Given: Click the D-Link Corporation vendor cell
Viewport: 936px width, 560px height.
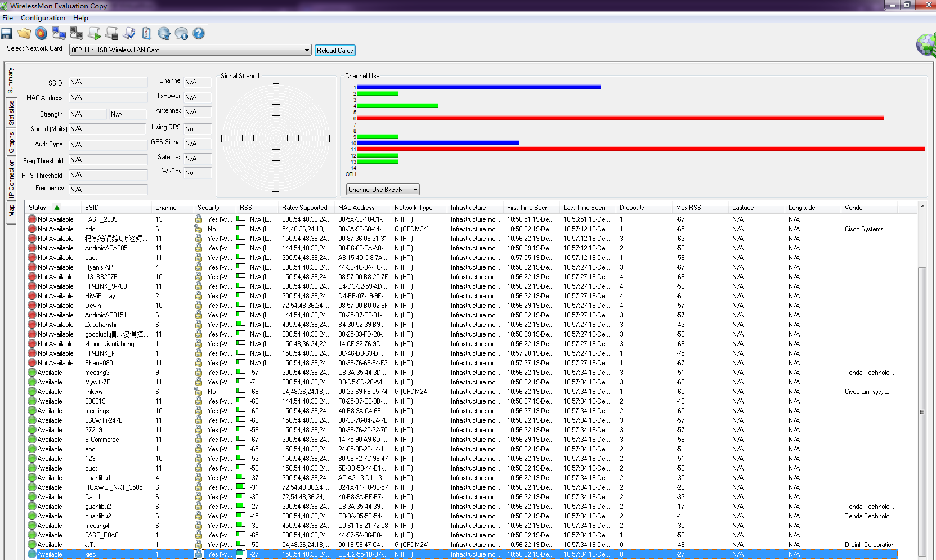Looking at the screenshot, I should click(870, 545).
